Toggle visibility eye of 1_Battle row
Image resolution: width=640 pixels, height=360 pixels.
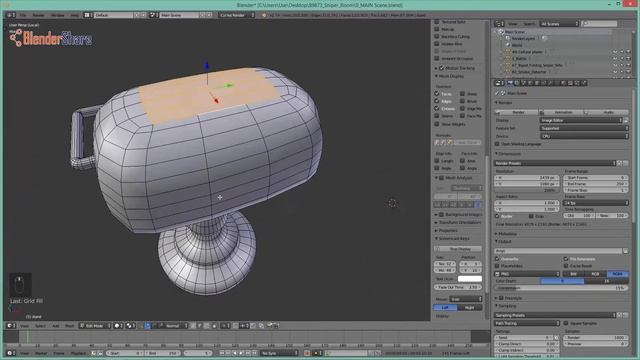tap(615, 59)
